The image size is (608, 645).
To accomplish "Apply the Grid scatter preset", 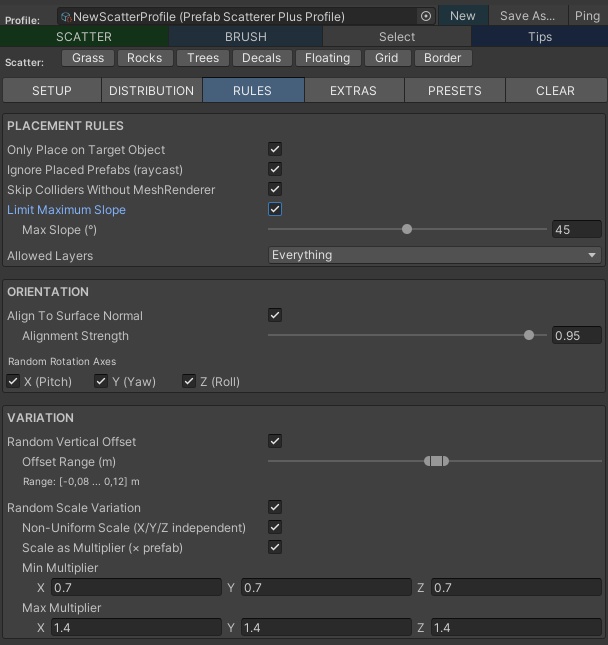I will pyautogui.click(x=386, y=58).
